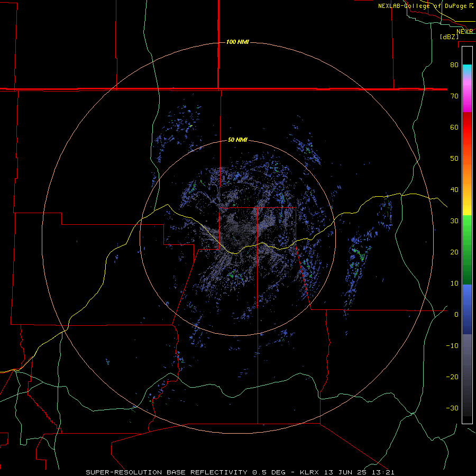This screenshot has height=476, width=476.
Task: Click the 50 value on reflectivity scale
Action: pos(454,159)
